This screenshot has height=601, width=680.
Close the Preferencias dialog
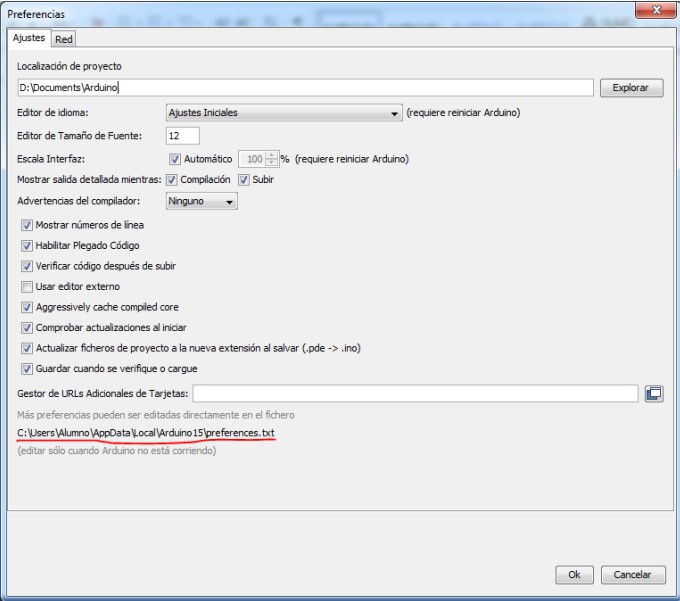[x=656, y=10]
